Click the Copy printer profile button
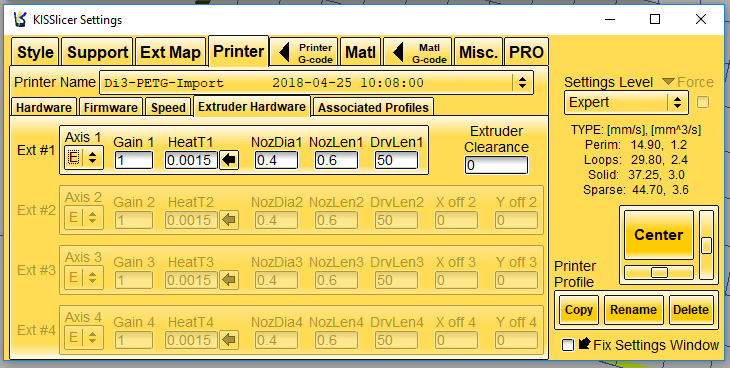 pyautogui.click(x=579, y=310)
